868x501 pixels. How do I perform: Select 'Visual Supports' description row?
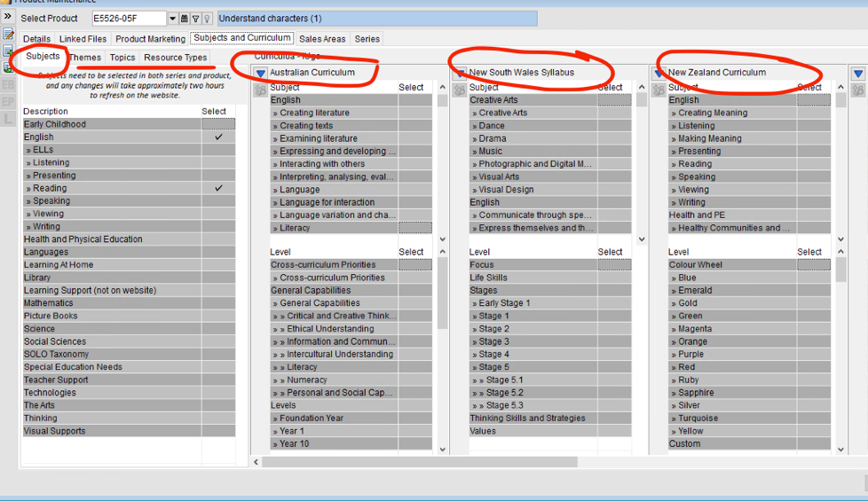click(x=113, y=431)
